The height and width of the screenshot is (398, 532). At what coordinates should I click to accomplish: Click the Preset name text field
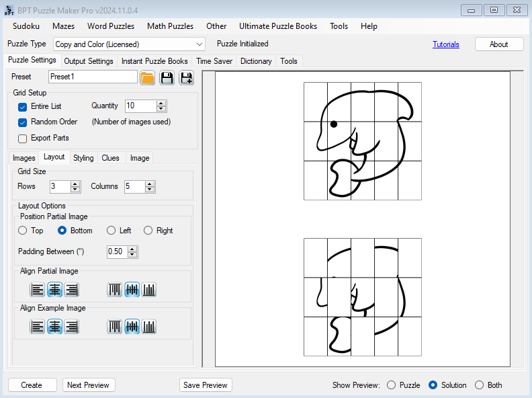pyautogui.click(x=93, y=77)
